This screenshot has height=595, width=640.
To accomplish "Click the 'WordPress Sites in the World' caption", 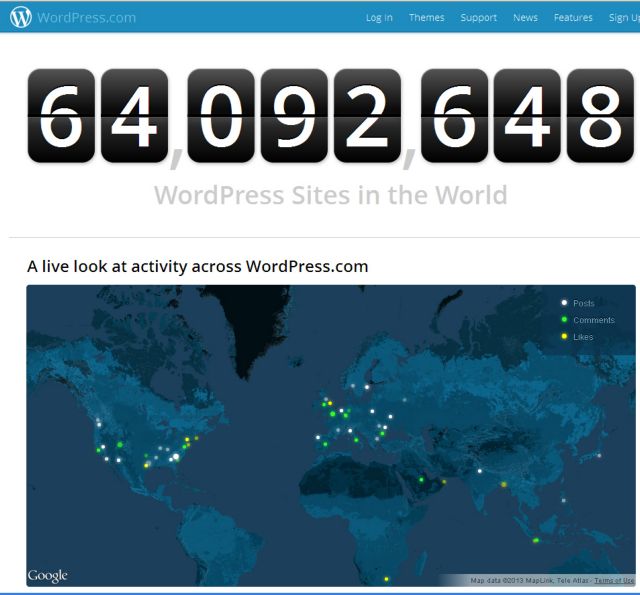I will coord(330,194).
